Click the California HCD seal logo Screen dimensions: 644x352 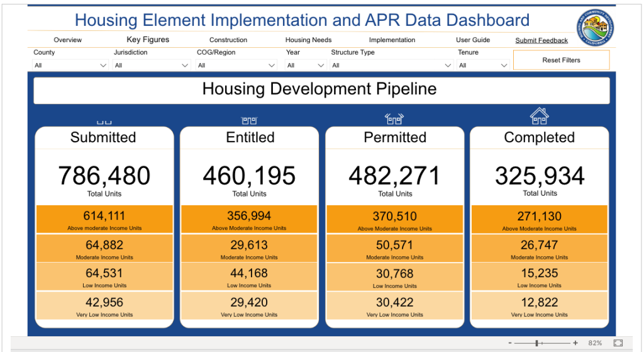pyautogui.click(x=595, y=28)
